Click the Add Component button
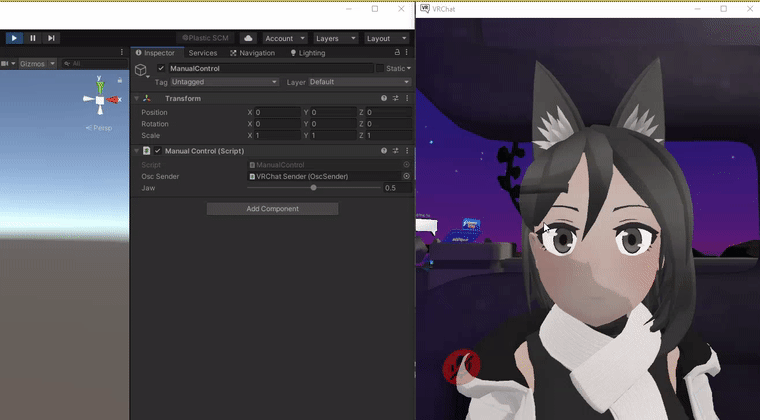The image size is (760, 420). (272, 209)
